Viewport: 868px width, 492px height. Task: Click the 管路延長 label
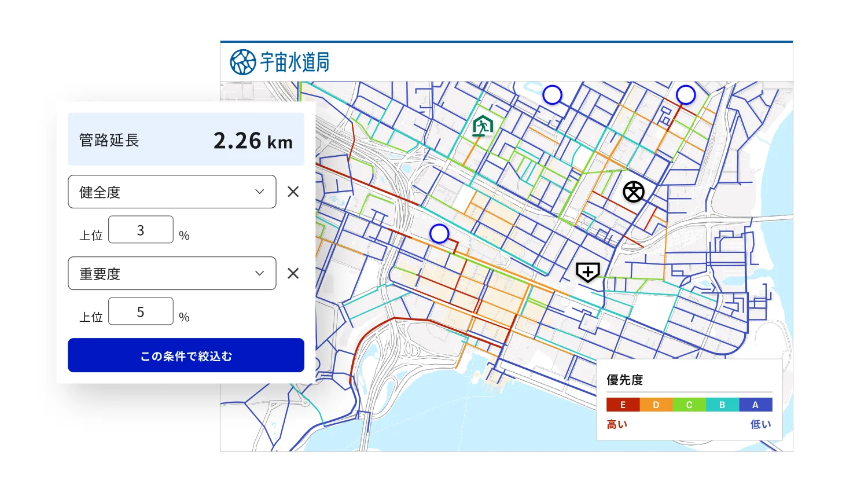109,140
